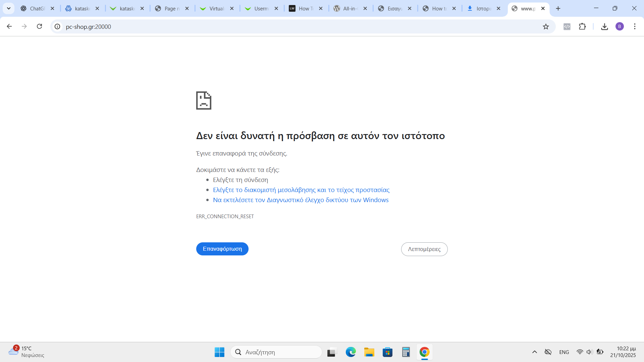The width and height of the screenshot is (644, 362).
Task: Click the Λεπτομέρειες button
Action: click(x=424, y=249)
